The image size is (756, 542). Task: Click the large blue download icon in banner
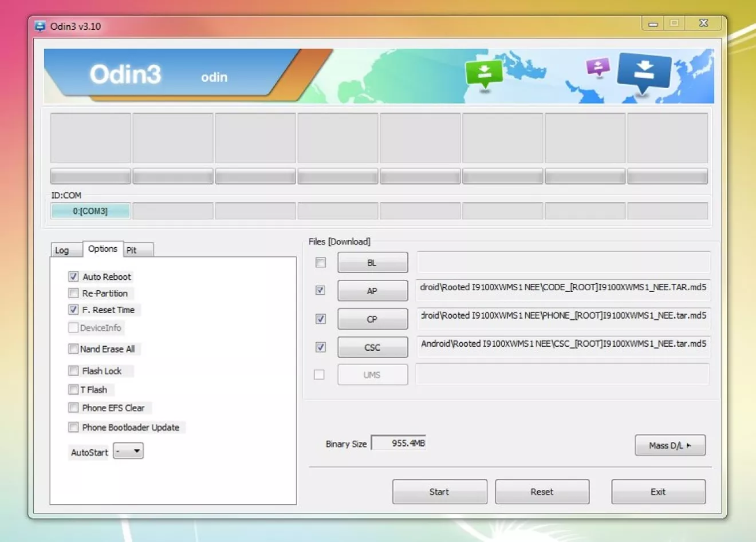point(644,73)
